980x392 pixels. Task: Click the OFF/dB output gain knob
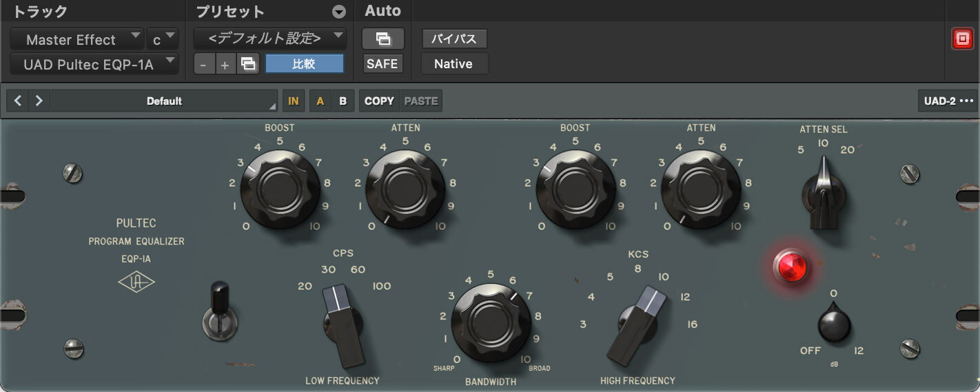coord(834,324)
